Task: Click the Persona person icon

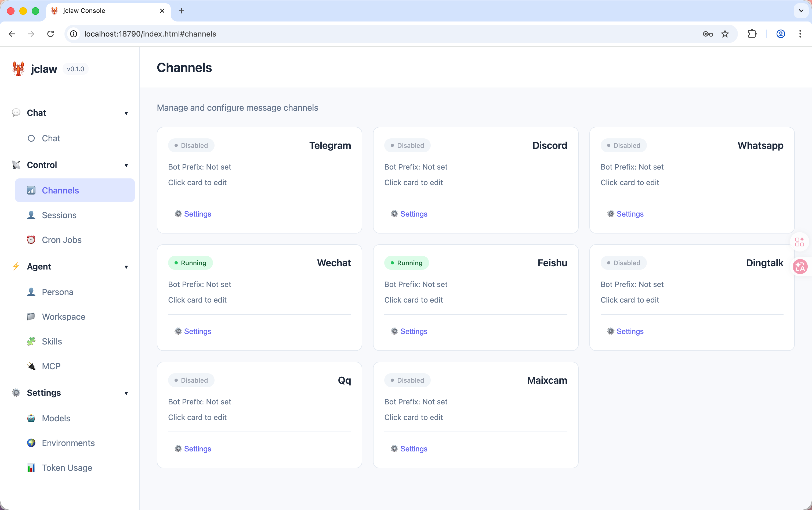Action: [x=31, y=292]
